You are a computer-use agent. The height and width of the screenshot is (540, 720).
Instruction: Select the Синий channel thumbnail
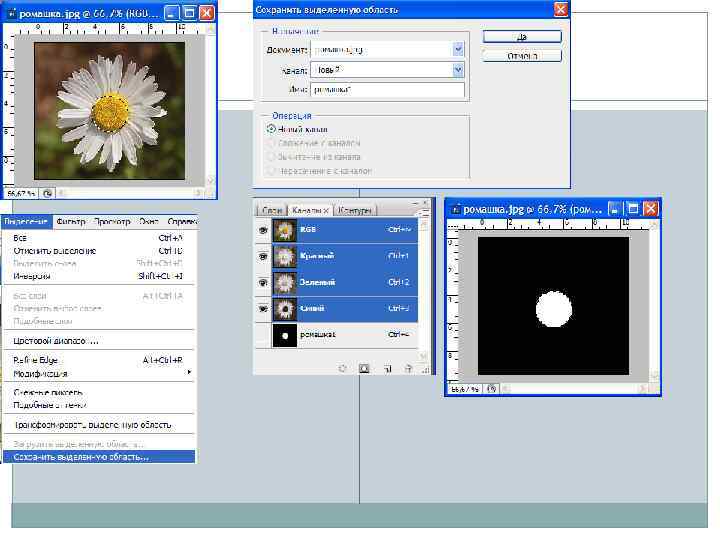pyautogui.click(x=285, y=309)
